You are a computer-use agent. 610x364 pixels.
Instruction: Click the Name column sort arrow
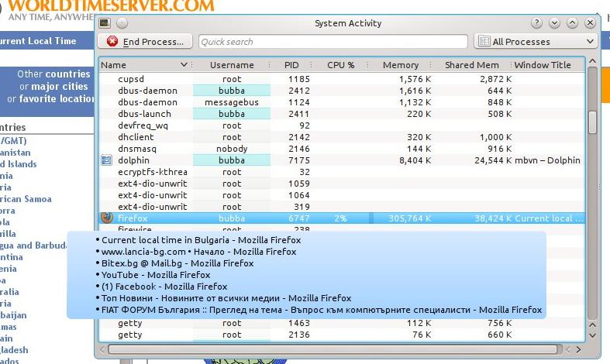pyautogui.click(x=184, y=65)
